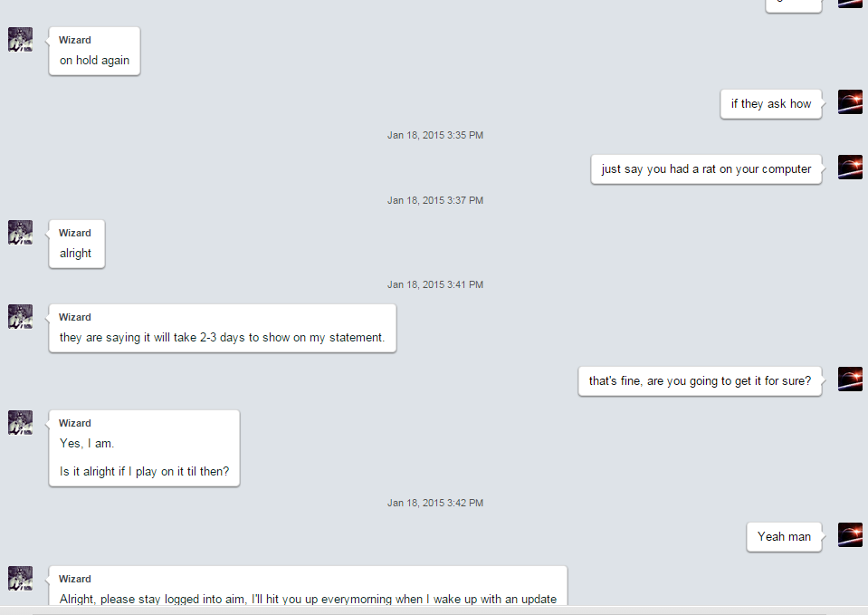
Task: Click the sender avatar next to 'if they ask how'
Action: click(x=850, y=102)
